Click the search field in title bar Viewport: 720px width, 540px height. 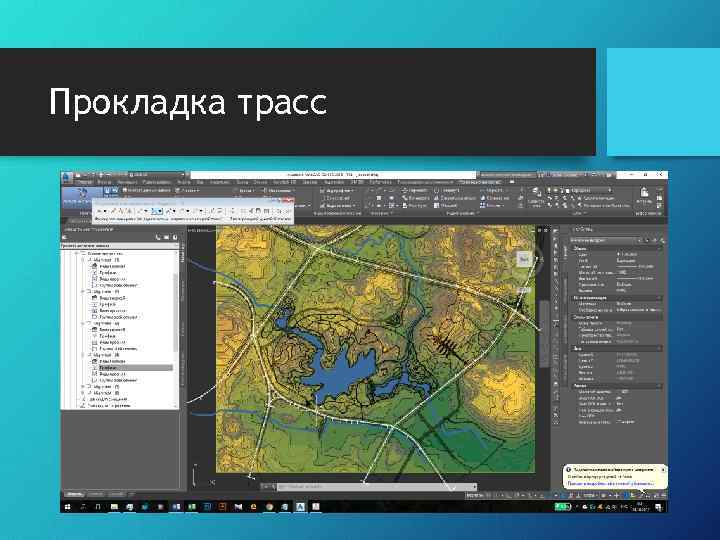[x=507, y=175]
